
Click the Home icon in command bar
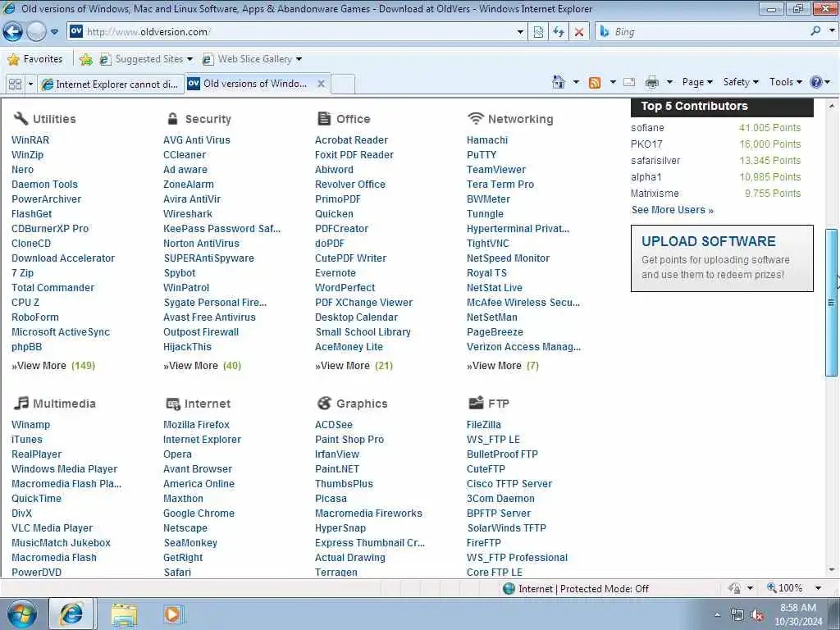coord(558,82)
